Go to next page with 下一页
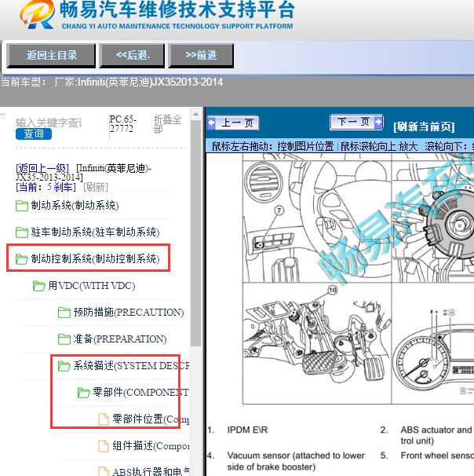Image resolution: width=474 pixels, height=476 pixels. (356, 122)
